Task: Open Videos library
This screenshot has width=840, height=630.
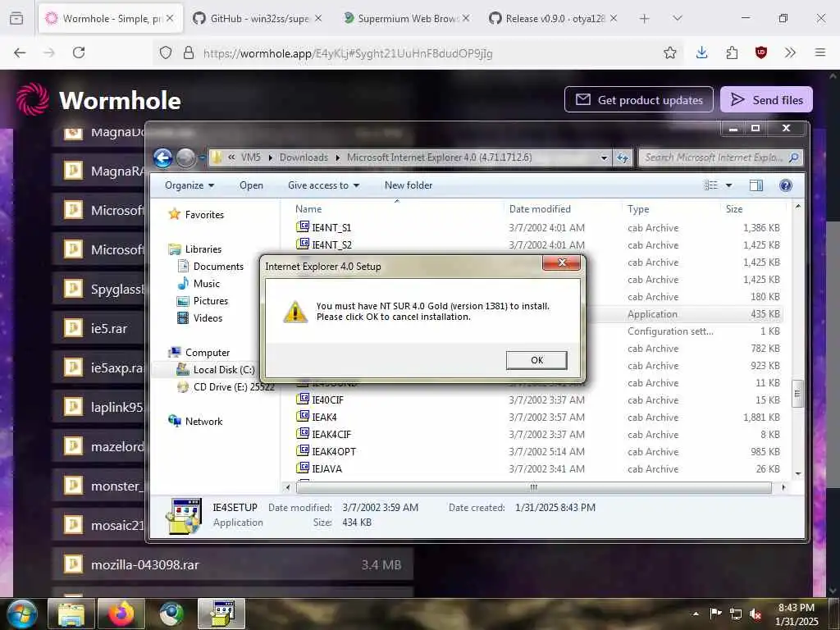Action: 199,317
